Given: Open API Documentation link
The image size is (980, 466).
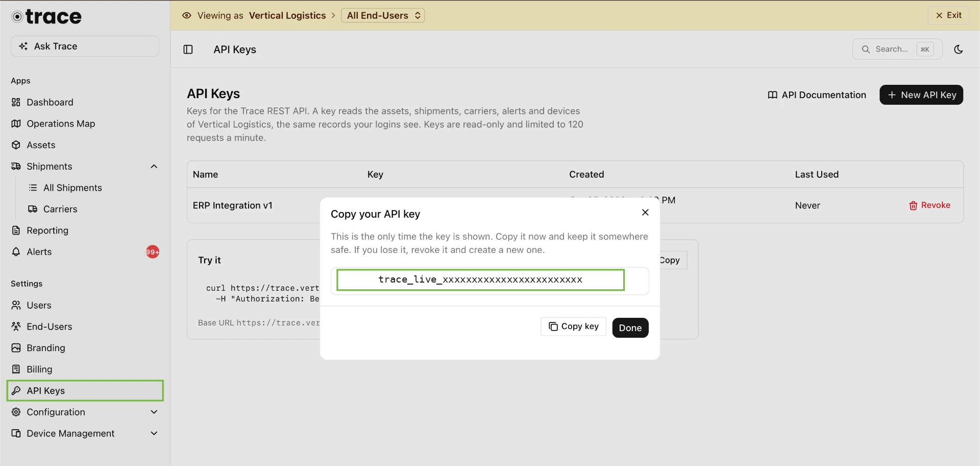Looking at the screenshot, I should pyautogui.click(x=817, y=95).
